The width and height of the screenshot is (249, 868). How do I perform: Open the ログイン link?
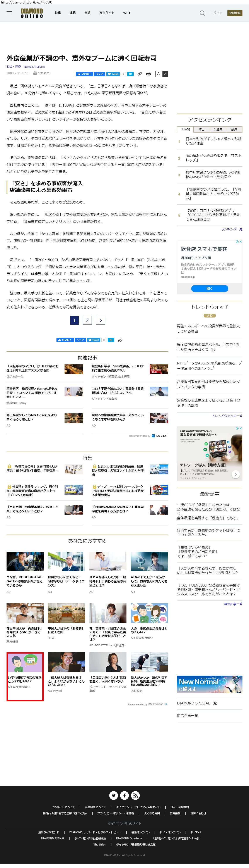(216, 13)
